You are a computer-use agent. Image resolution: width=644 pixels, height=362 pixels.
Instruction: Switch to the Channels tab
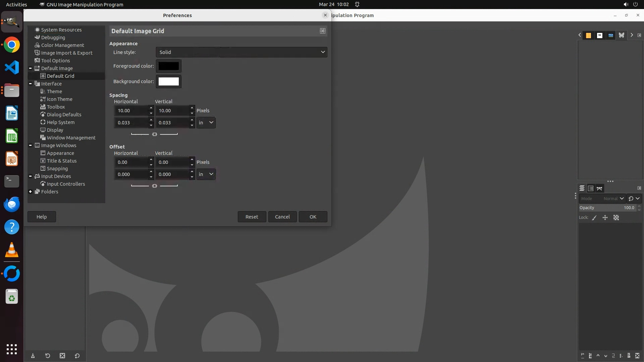pyautogui.click(x=591, y=188)
